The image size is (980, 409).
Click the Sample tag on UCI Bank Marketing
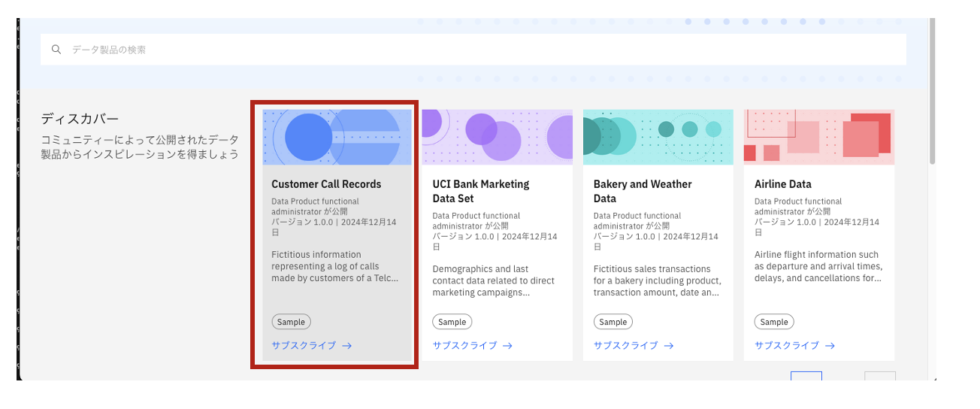pyautogui.click(x=452, y=322)
